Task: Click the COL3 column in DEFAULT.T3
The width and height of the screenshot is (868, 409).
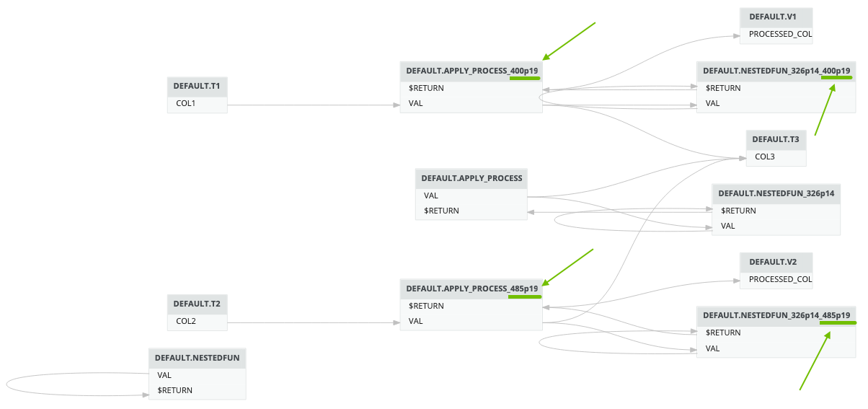Action: click(x=765, y=157)
